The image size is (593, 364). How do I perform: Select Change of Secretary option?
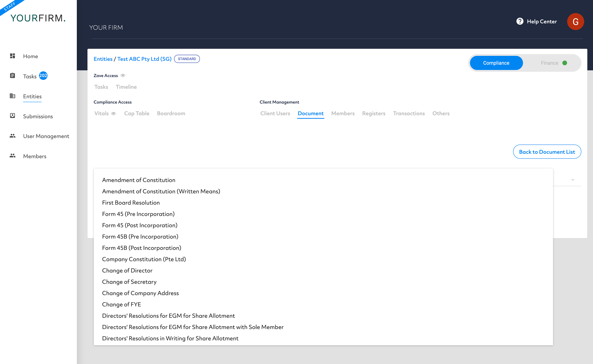(323, 282)
